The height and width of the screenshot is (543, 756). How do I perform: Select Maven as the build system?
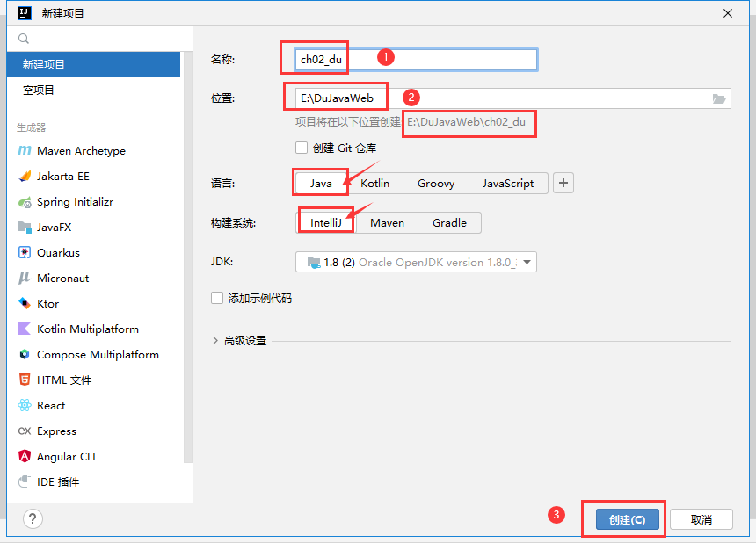387,223
